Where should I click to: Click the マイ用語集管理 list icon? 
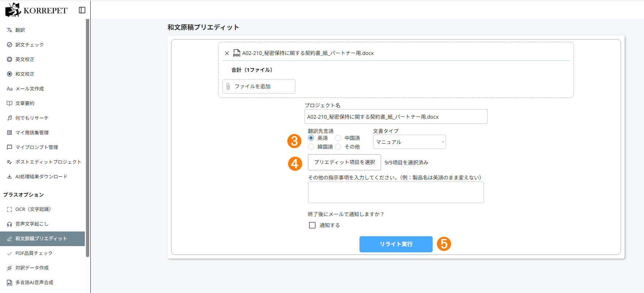tap(10, 133)
